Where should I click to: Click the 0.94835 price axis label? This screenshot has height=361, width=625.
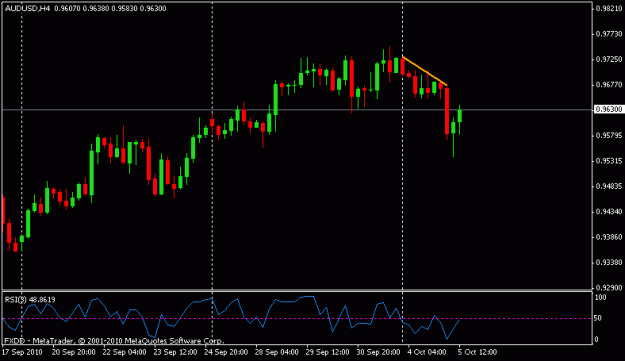pyautogui.click(x=609, y=186)
